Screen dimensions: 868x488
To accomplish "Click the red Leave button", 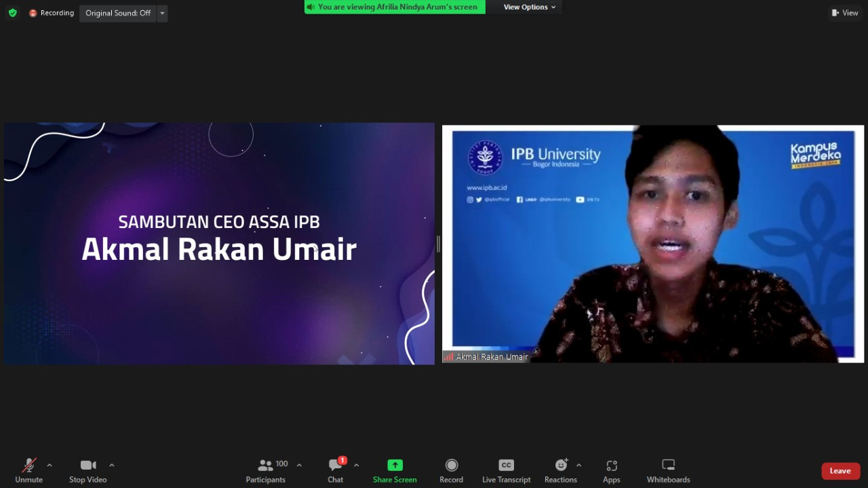I will (840, 471).
